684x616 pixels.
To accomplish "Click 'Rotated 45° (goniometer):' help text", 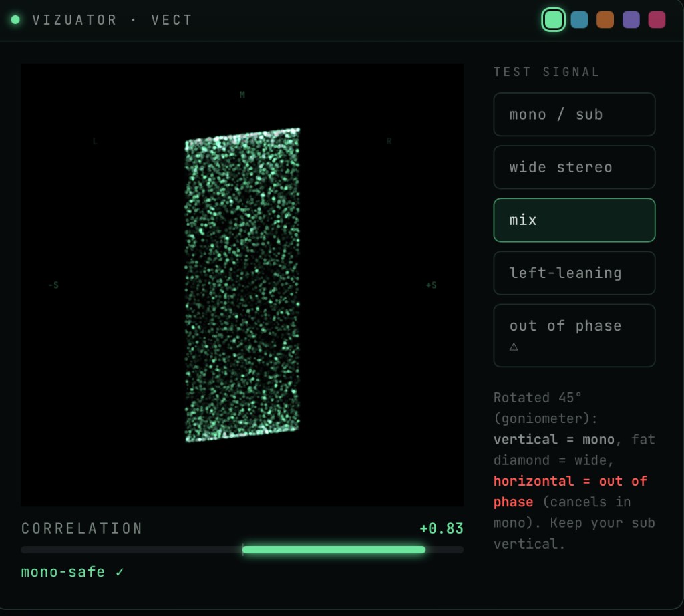I will pos(545,408).
